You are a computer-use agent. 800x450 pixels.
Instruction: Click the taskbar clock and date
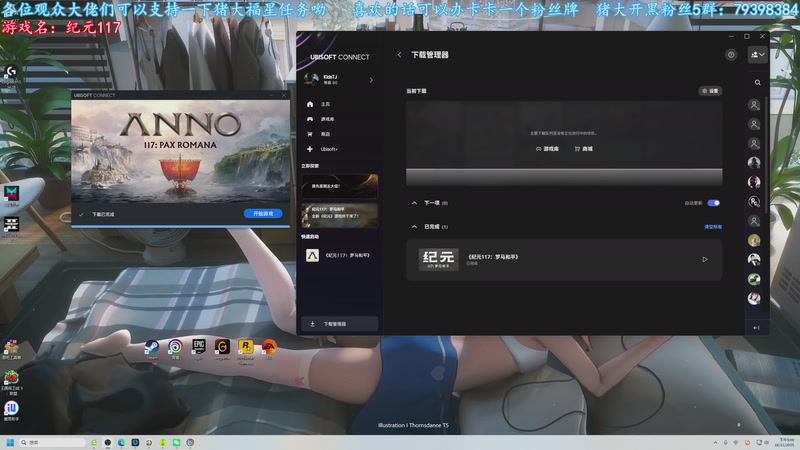(786, 442)
